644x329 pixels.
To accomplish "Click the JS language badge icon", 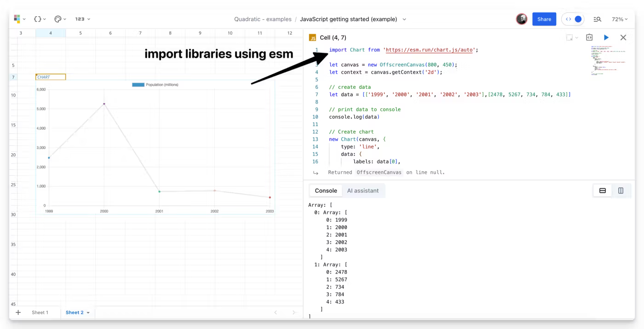I will tap(313, 38).
